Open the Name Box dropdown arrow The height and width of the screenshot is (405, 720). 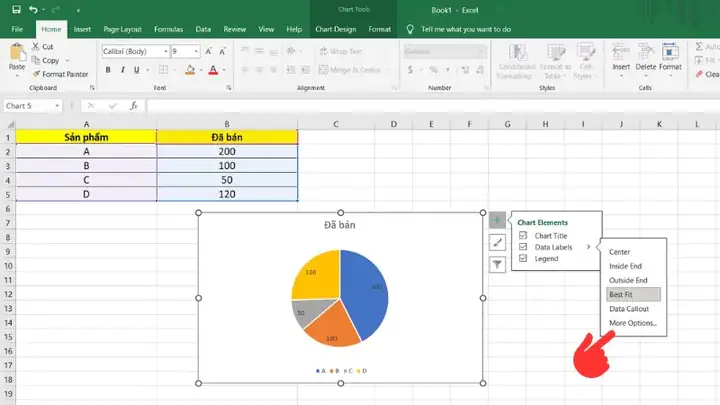pyautogui.click(x=57, y=106)
